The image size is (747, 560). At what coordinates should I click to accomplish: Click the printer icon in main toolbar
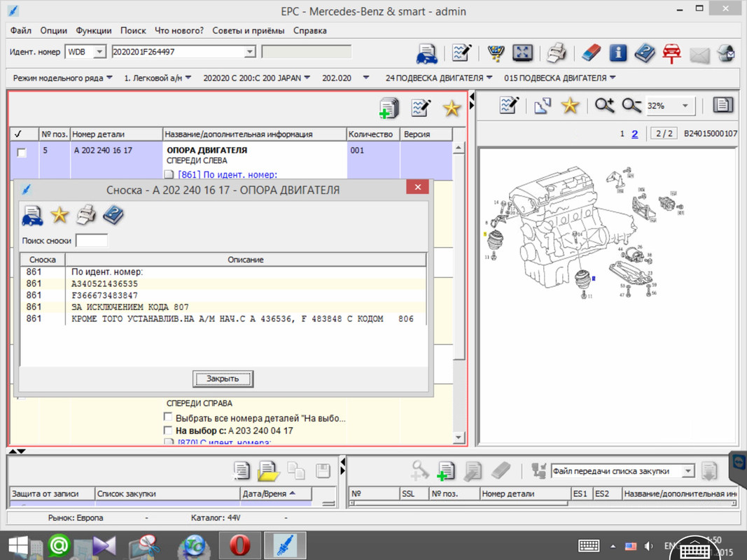[557, 53]
